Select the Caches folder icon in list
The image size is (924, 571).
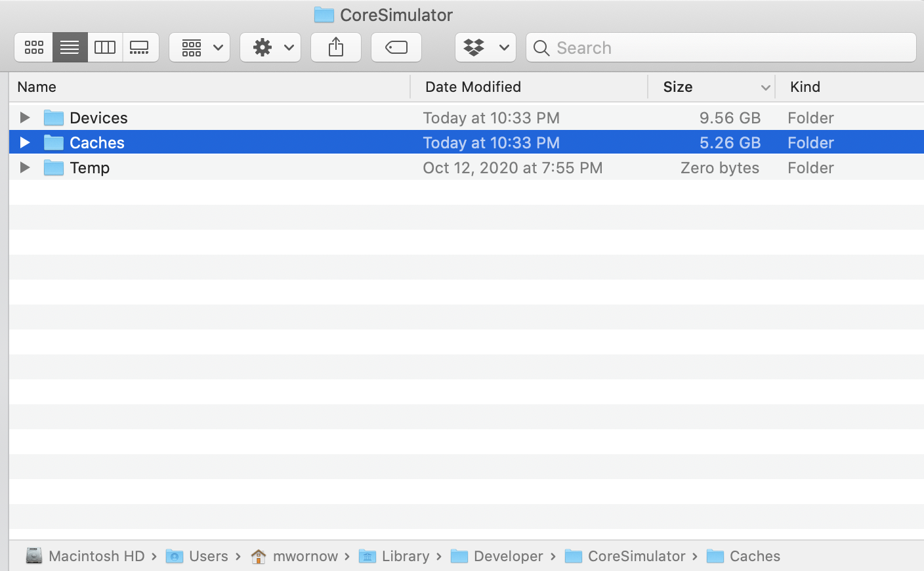(54, 142)
